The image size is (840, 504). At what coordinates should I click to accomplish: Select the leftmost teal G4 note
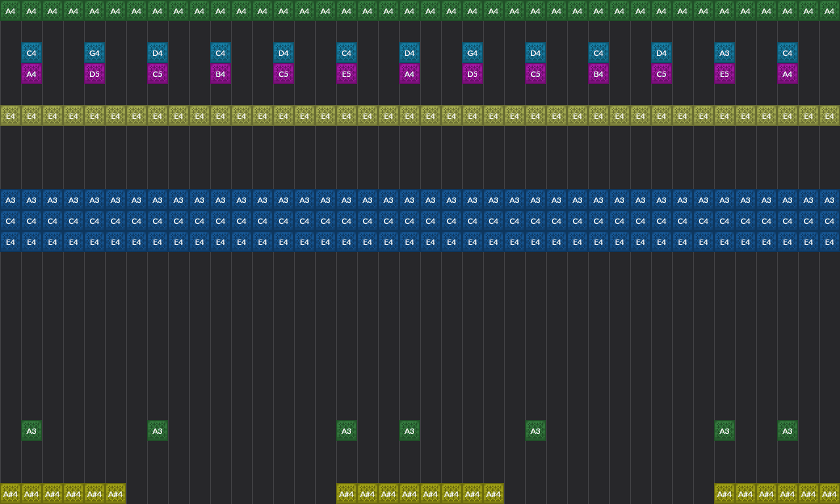click(x=94, y=53)
